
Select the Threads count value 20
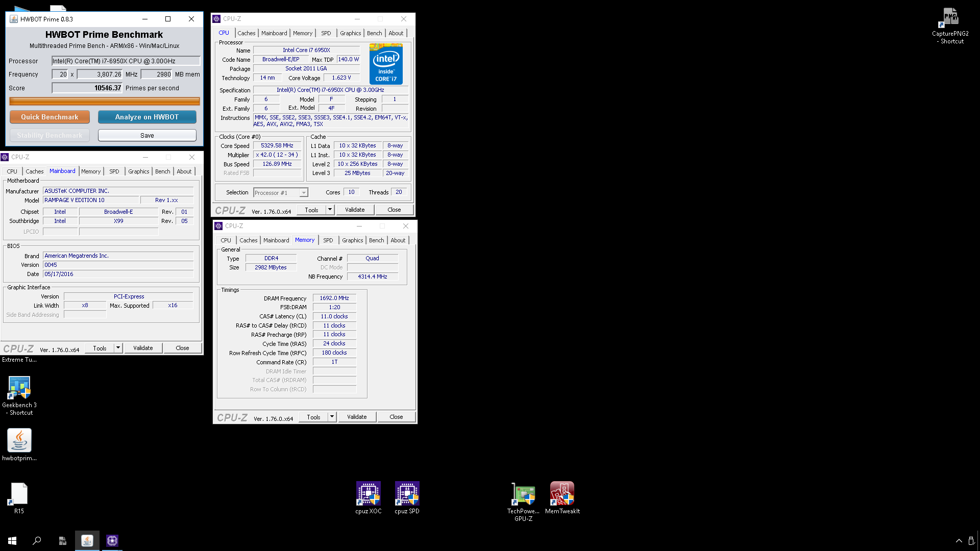click(399, 192)
